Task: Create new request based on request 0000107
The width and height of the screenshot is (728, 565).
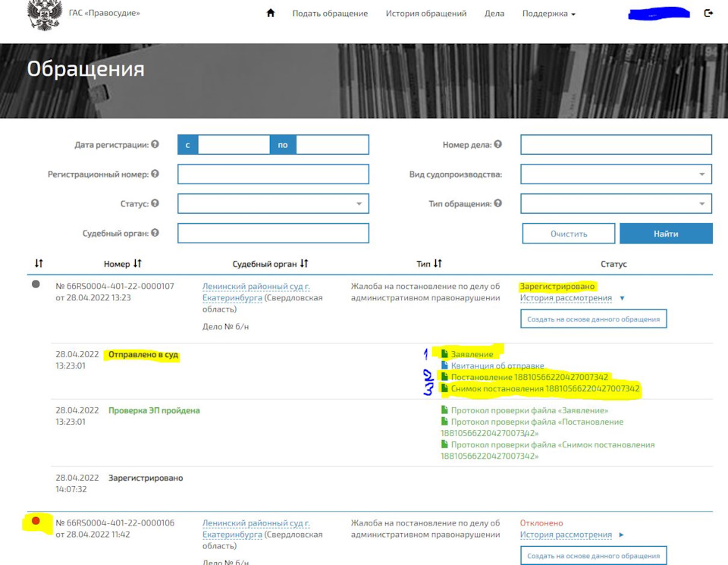Action: click(593, 319)
